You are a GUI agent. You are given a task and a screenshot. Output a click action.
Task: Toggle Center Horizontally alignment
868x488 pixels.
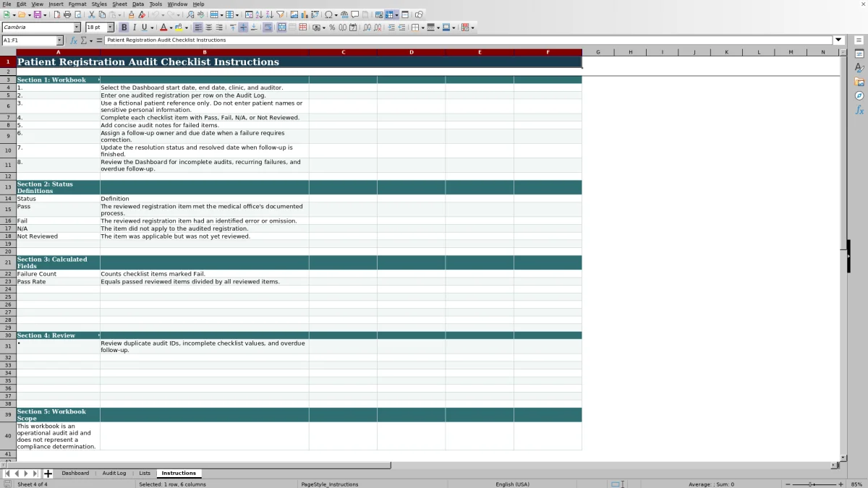208,27
